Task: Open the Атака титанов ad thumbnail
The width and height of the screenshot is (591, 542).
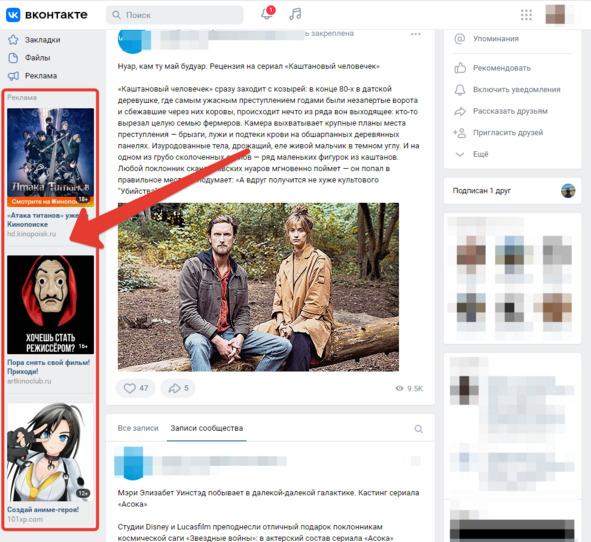Action: click(x=51, y=158)
